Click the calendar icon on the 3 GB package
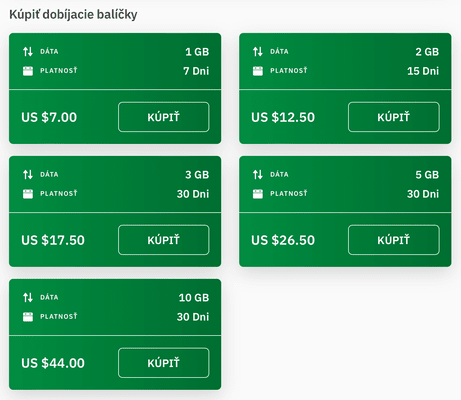The image size is (461, 400). click(x=28, y=194)
